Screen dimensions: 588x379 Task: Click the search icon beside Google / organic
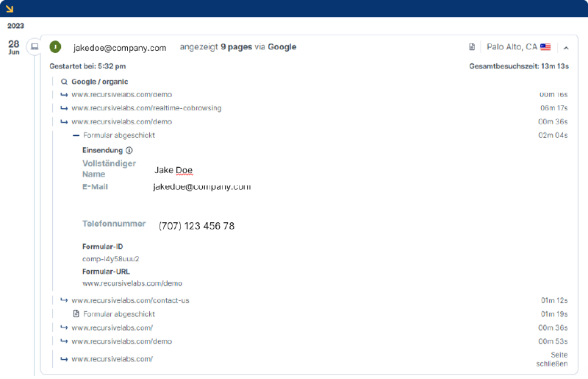click(x=64, y=82)
